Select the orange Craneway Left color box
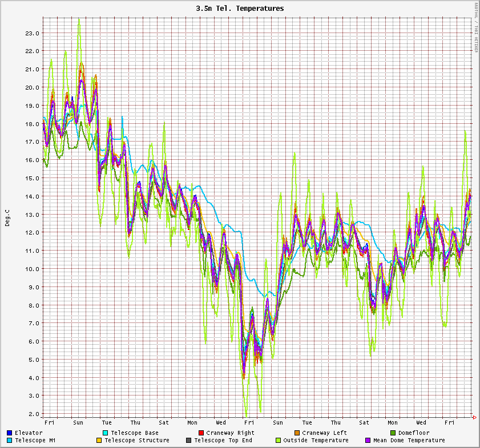480x448 pixels. (x=297, y=433)
